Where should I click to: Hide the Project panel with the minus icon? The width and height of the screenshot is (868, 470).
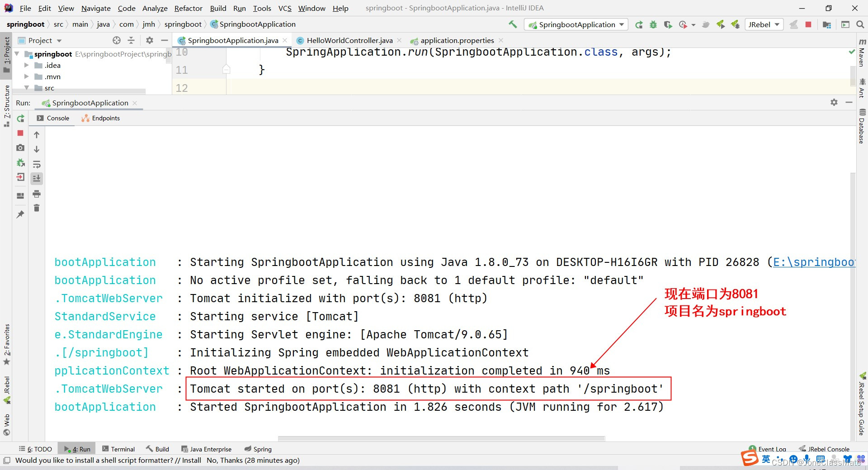(165, 41)
